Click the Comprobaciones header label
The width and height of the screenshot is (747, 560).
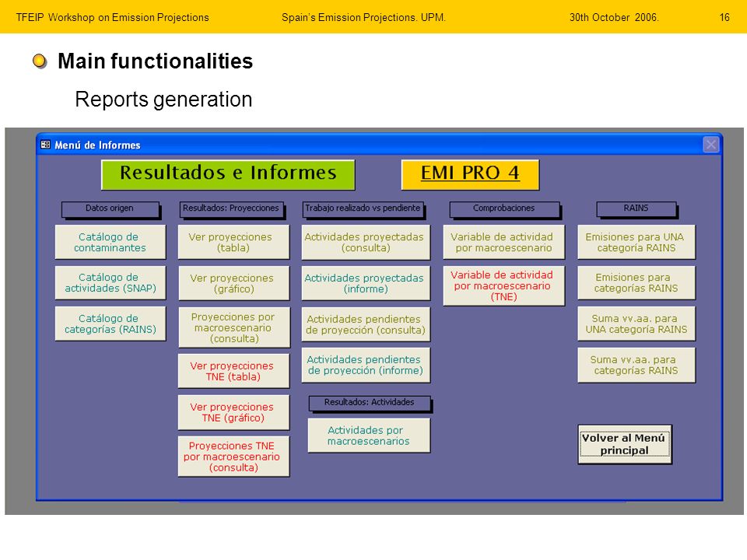(504, 209)
